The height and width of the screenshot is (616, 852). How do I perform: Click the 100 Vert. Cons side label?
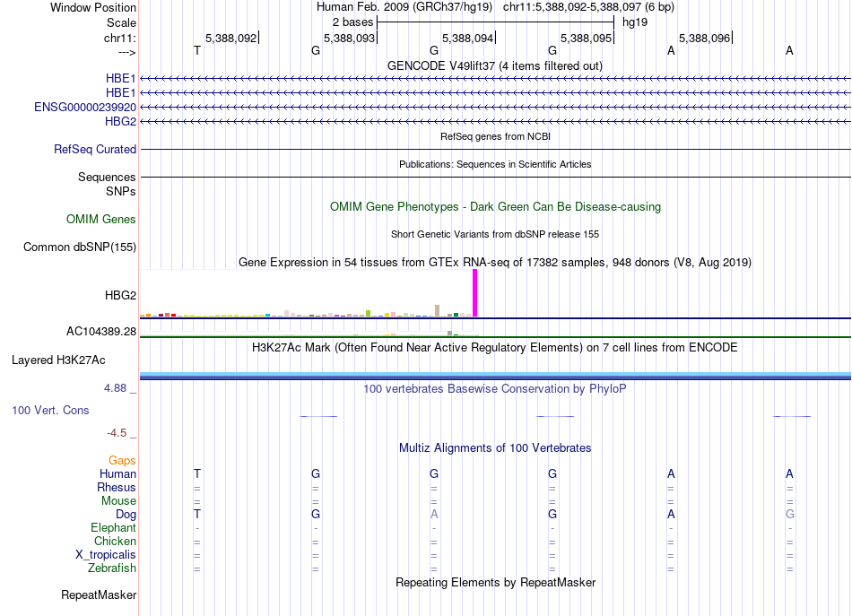point(50,410)
